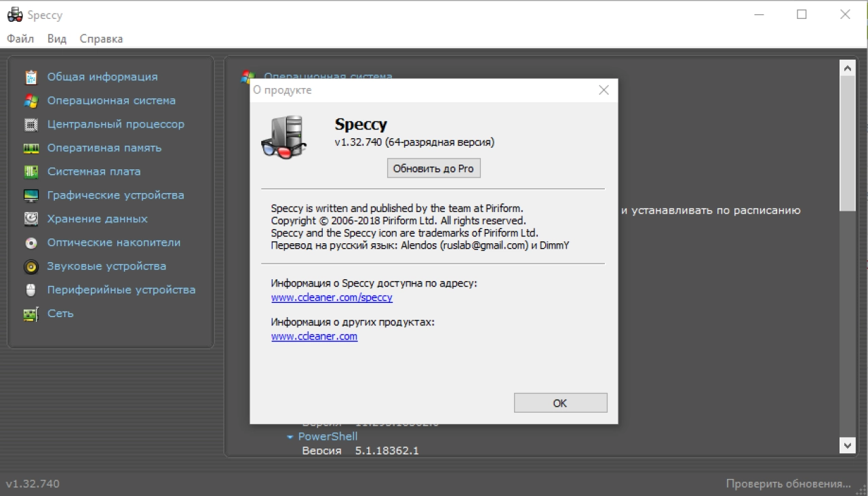Open the Справка menu
The width and height of the screenshot is (868, 496).
point(101,39)
